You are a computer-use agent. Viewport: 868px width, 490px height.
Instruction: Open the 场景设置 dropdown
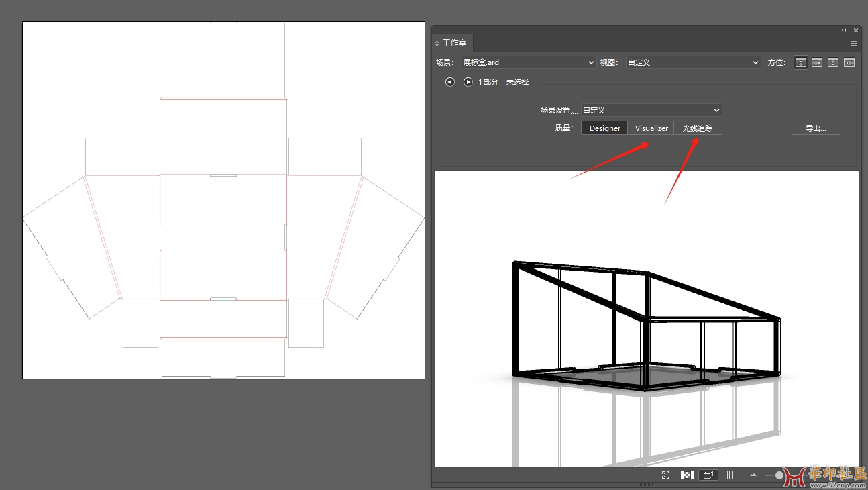tap(651, 110)
